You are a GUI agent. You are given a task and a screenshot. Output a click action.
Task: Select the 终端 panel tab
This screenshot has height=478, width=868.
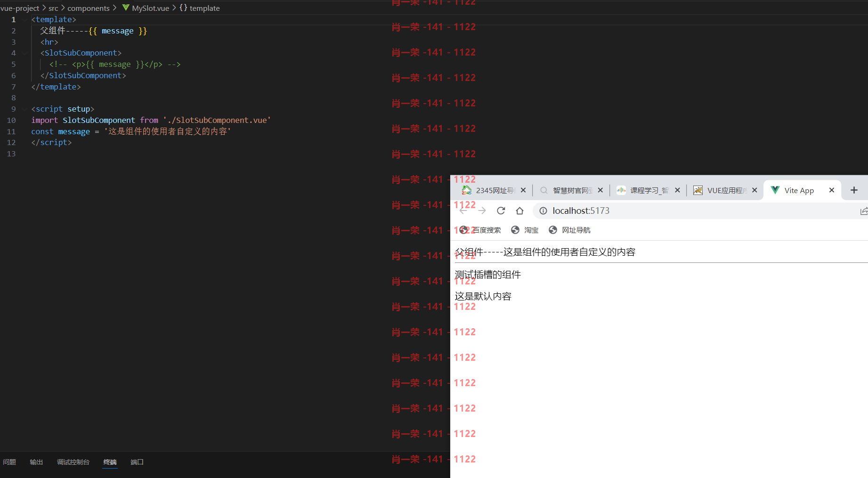point(110,462)
